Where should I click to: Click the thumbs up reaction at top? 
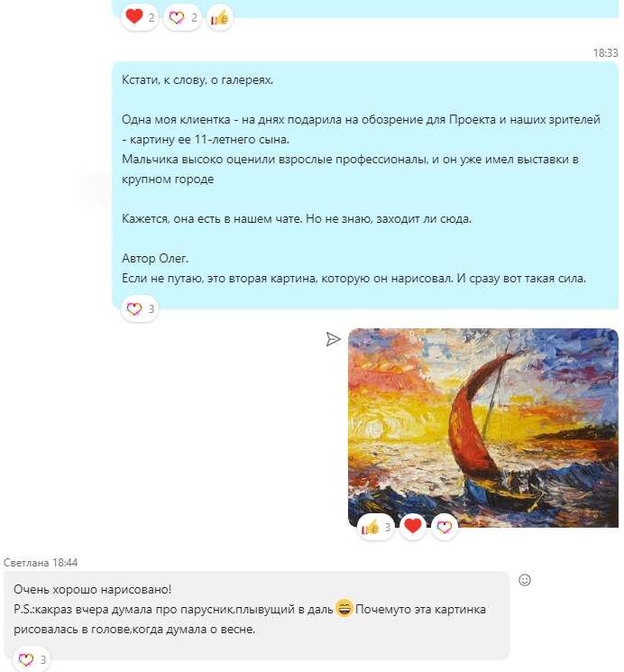(220, 17)
